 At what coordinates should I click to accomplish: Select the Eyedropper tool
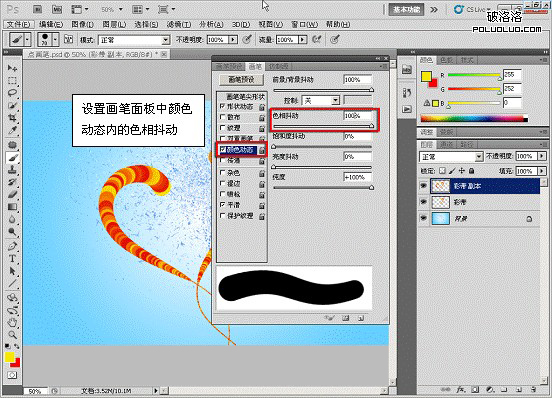(12, 130)
